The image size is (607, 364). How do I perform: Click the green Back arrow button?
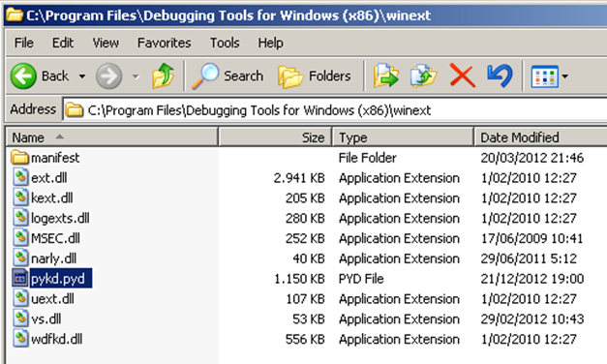tap(23, 76)
